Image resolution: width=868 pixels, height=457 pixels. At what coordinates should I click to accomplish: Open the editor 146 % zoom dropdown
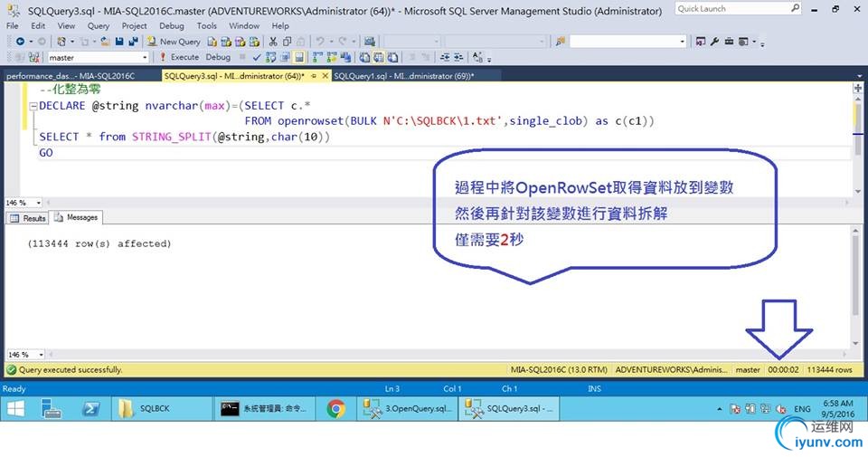click(38, 203)
